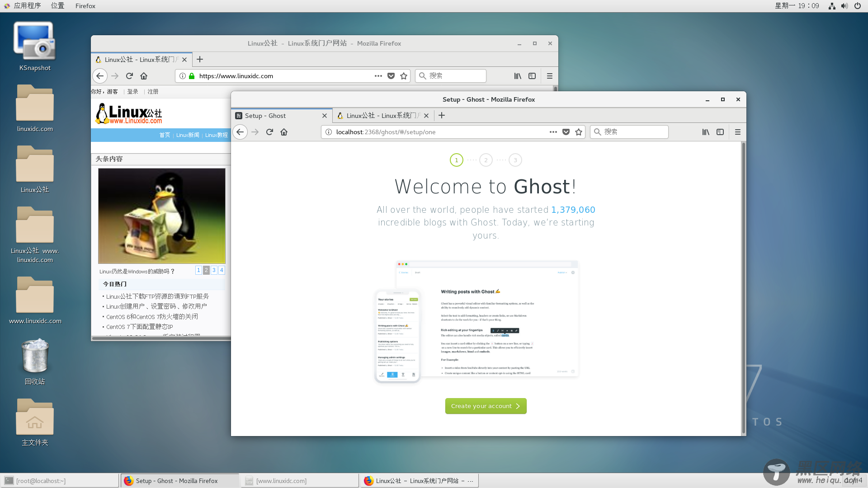Click the Ghost setup step 2 indicator
868x488 pixels.
point(486,160)
